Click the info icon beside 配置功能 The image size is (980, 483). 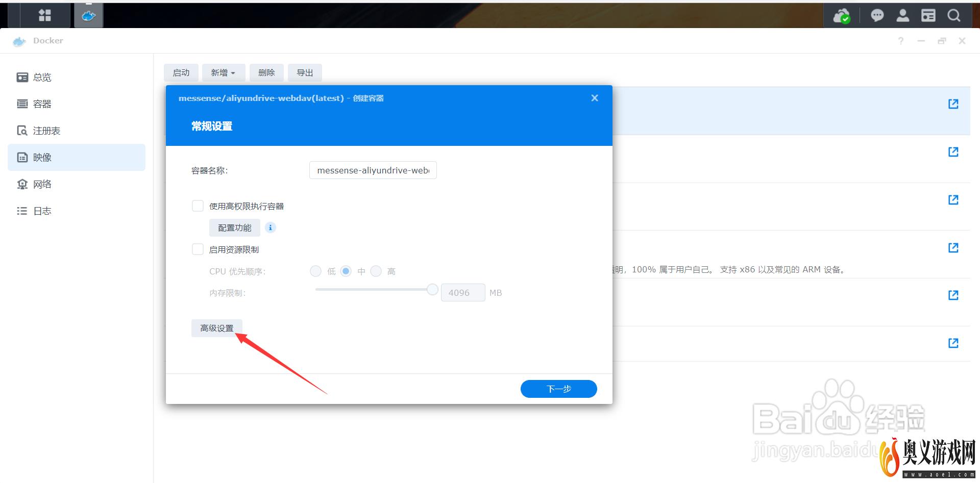click(271, 227)
